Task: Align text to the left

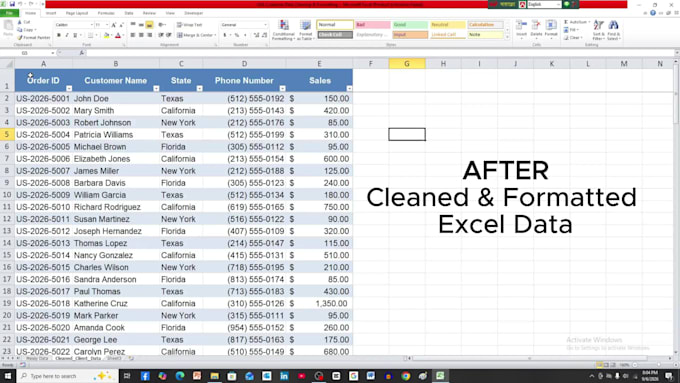Action: click(x=133, y=35)
